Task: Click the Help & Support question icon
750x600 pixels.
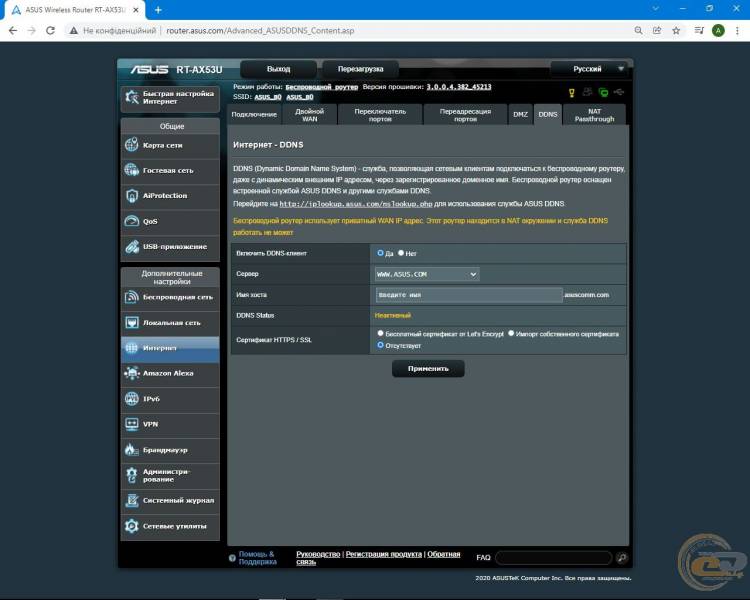Action: (x=232, y=558)
